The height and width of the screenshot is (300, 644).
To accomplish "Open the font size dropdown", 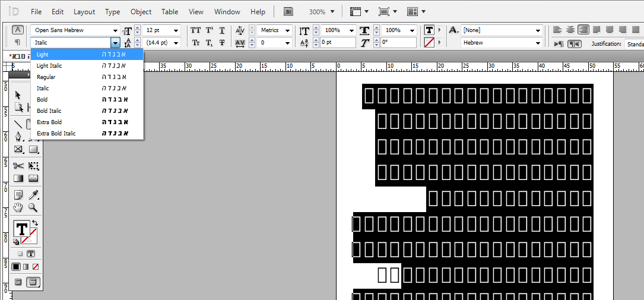I will click(176, 30).
